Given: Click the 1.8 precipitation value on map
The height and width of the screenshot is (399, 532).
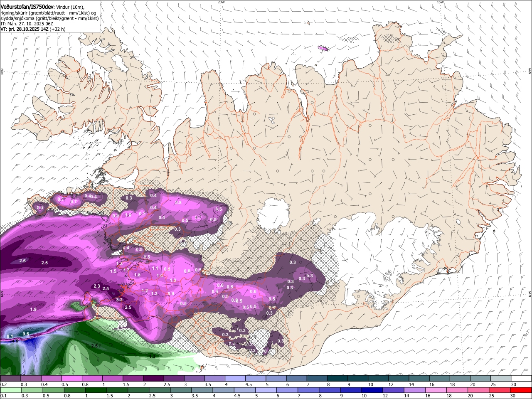Looking at the screenshot, I should tap(137, 275).
